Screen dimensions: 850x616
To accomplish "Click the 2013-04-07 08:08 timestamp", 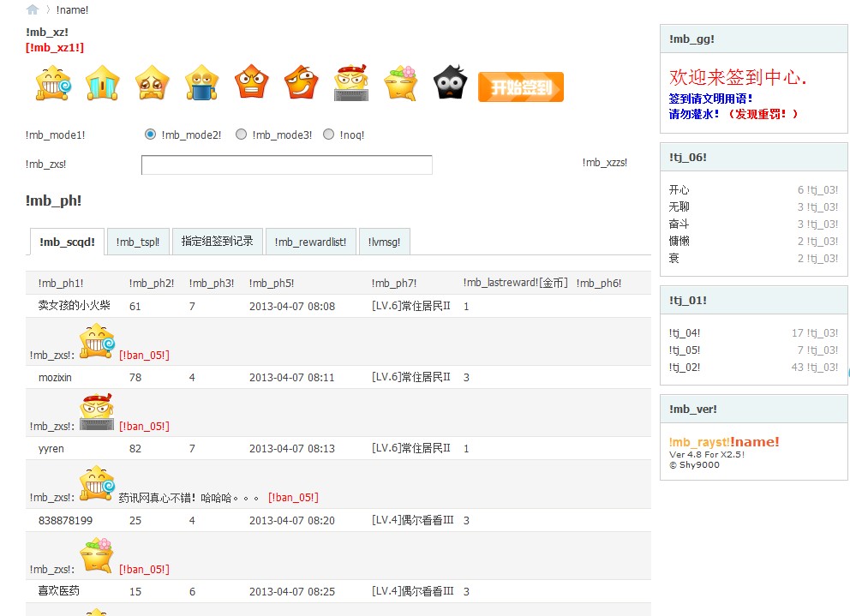I will pyautogui.click(x=292, y=307).
